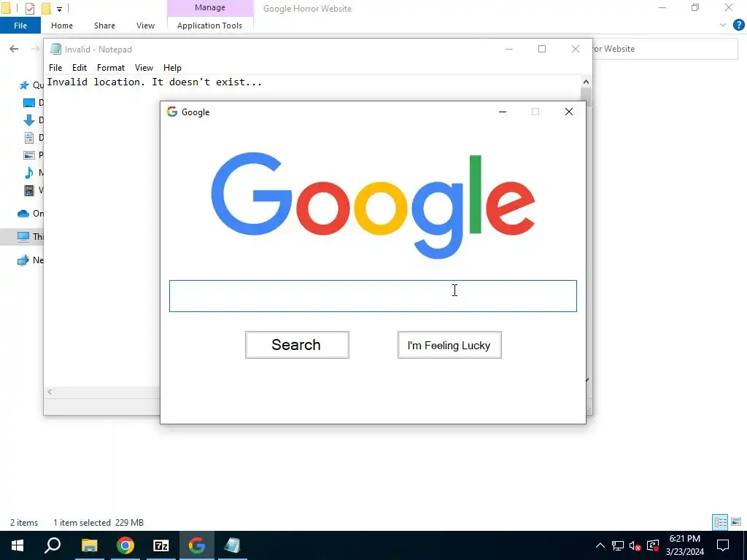Open Notepad's File menu

(55, 68)
